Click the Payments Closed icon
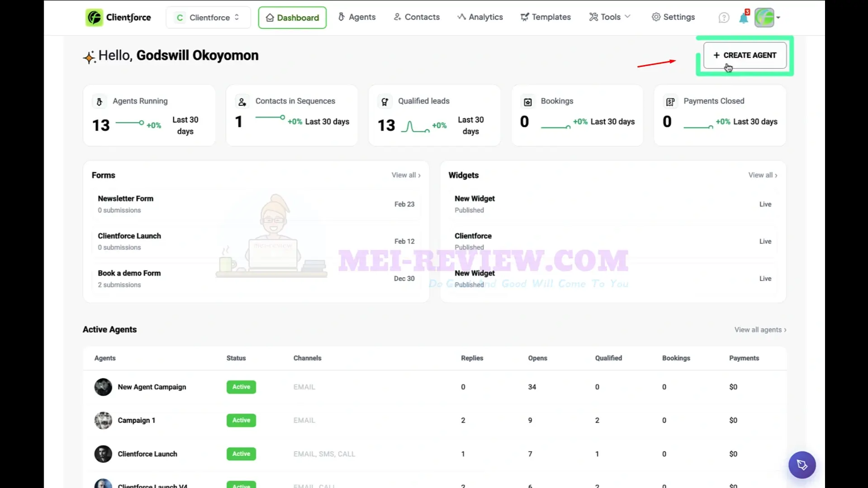 pyautogui.click(x=670, y=102)
